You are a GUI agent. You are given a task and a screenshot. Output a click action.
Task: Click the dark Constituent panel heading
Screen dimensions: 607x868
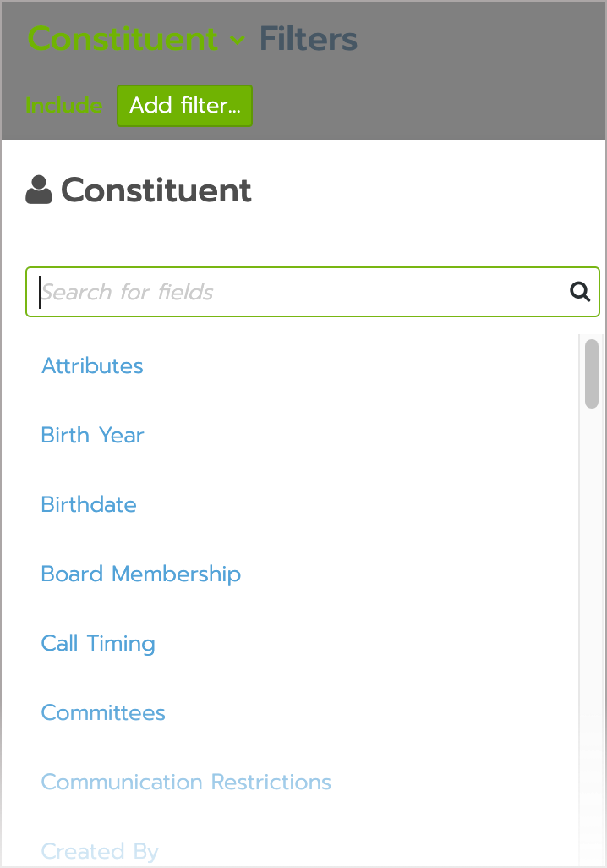(156, 190)
